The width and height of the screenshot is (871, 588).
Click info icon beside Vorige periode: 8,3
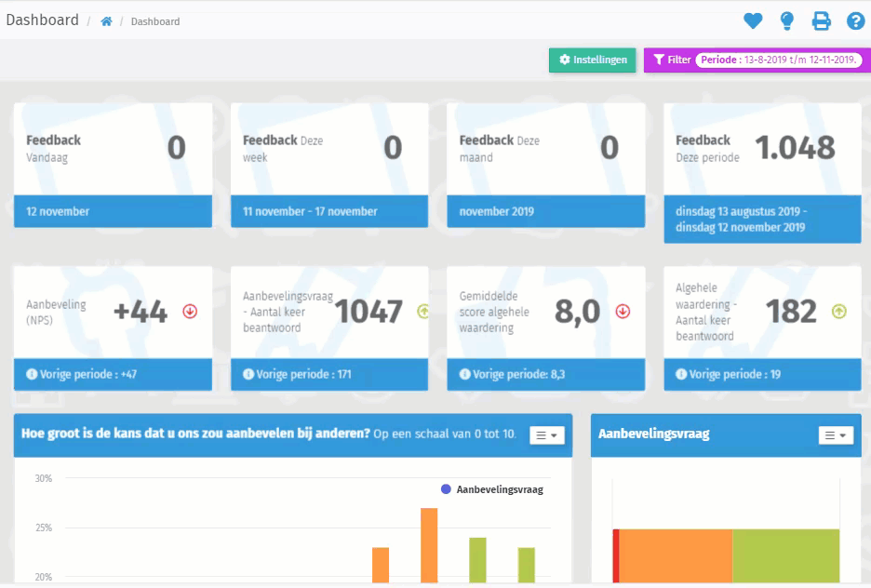[x=465, y=374]
